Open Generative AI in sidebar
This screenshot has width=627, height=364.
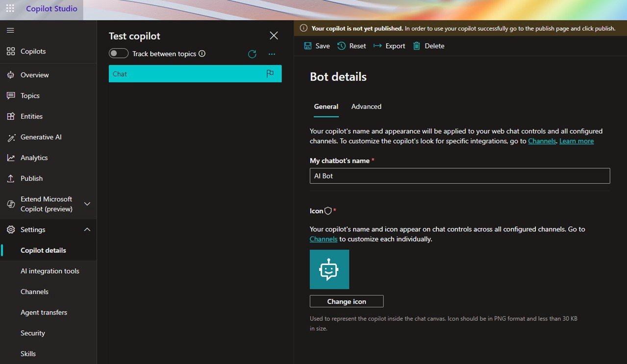tap(41, 137)
